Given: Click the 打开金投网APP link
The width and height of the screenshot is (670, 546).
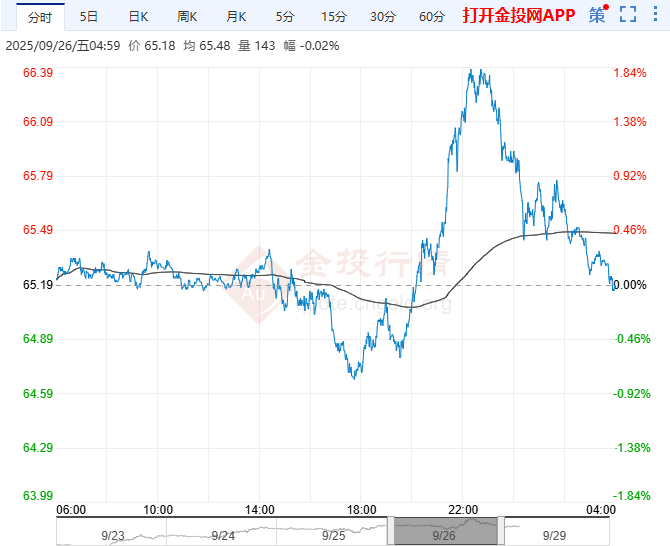Looking at the screenshot, I should (519, 15).
